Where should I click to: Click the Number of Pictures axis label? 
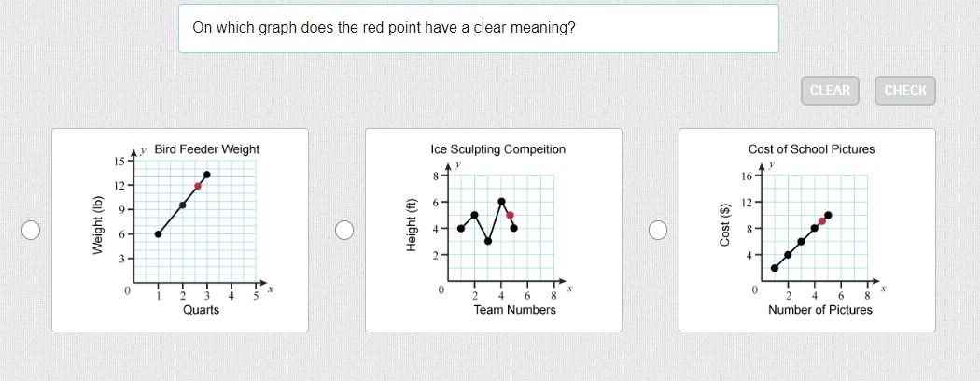click(x=820, y=310)
